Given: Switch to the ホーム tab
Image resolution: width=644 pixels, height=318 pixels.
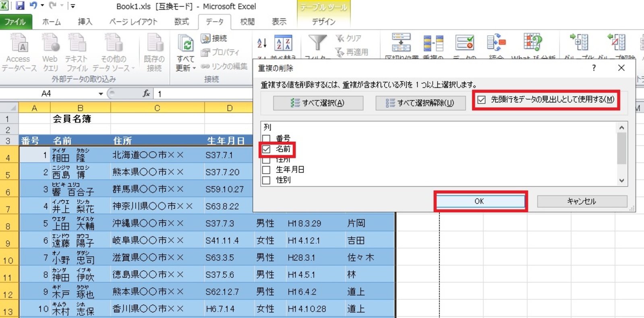Looking at the screenshot, I should (52, 22).
